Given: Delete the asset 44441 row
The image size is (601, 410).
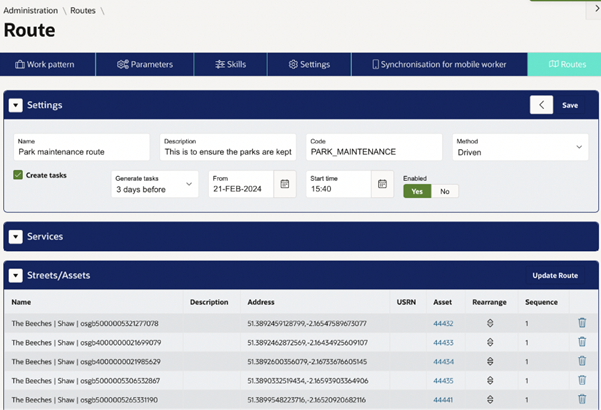Looking at the screenshot, I should click(582, 399).
